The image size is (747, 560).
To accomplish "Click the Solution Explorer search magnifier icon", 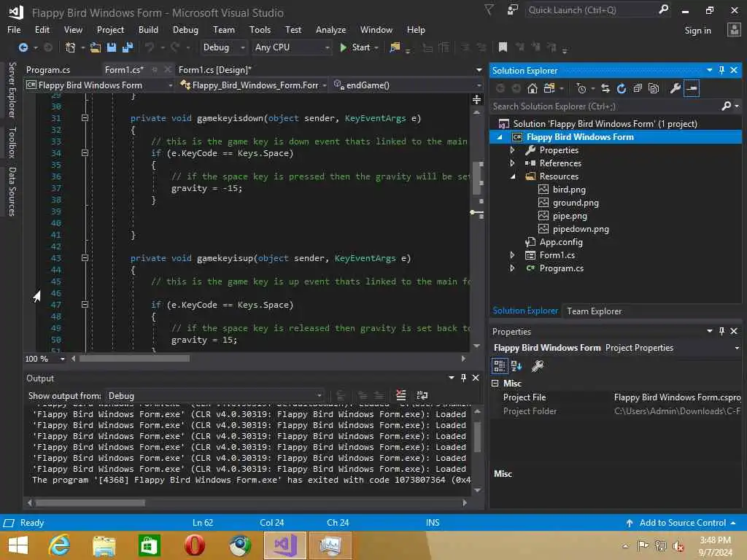I will coord(726,106).
